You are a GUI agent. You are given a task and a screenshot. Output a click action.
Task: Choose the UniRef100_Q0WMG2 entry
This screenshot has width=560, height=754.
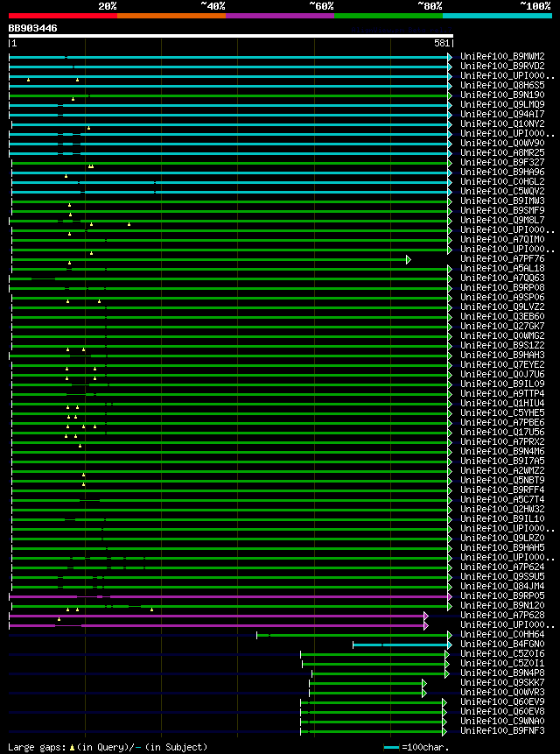click(x=502, y=335)
